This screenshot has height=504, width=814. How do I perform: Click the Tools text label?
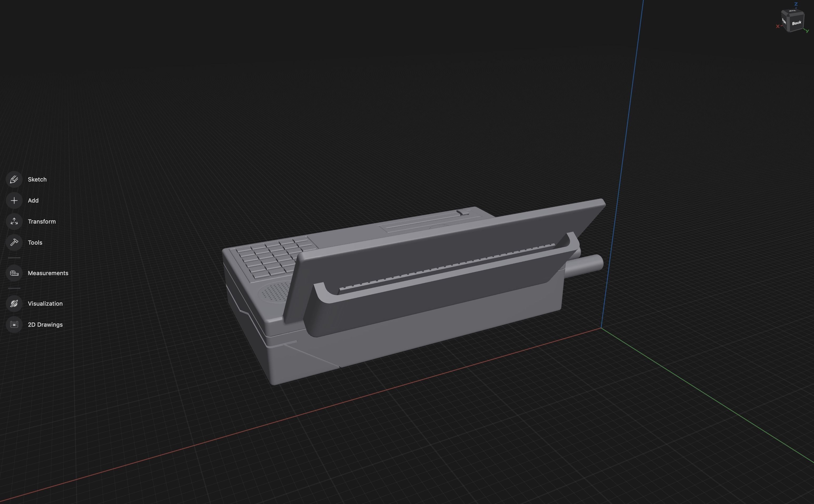point(35,242)
